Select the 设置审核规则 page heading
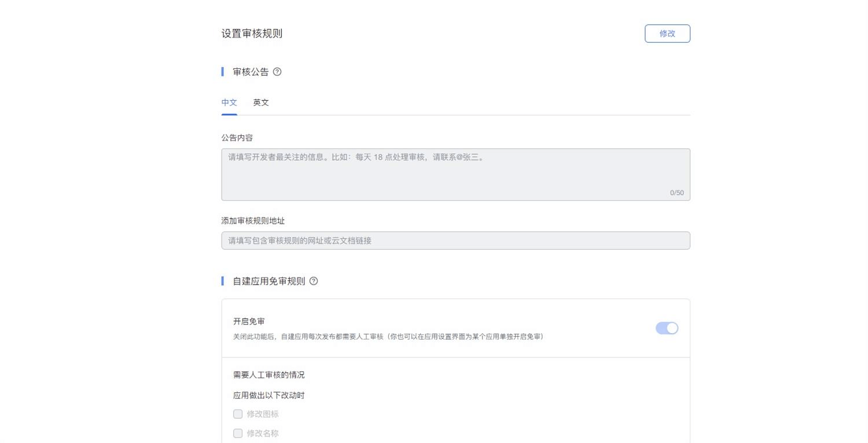The width and height of the screenshot is (868, 443). point(252,34)
